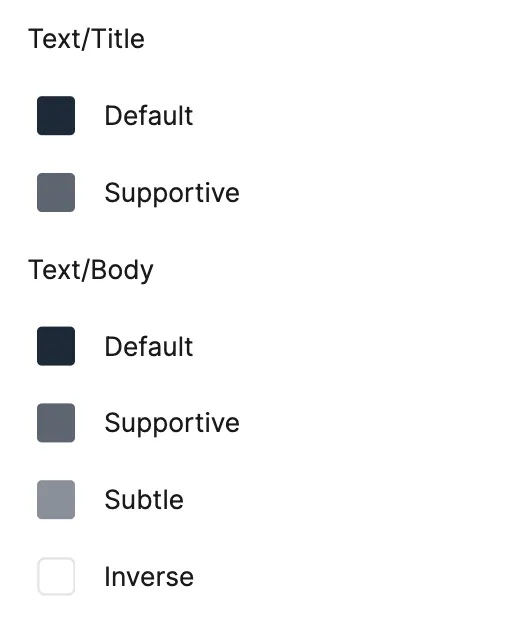Choose the Supportive color swatch under Text/Body
526x630 pixels.
pos(56,423)
